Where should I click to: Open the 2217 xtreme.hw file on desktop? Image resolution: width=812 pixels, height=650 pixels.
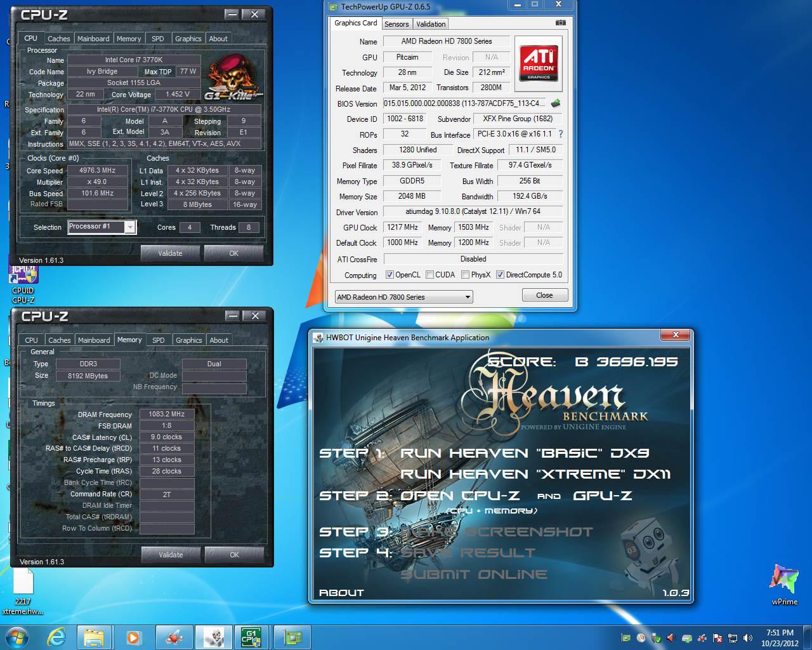tap(23, 591)
